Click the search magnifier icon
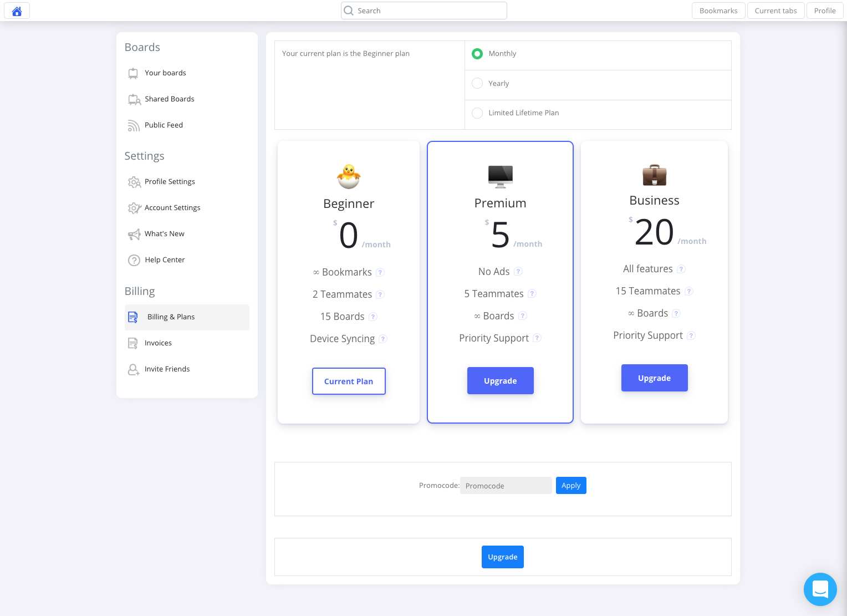 pyautogui.click(x=349, y=11)
